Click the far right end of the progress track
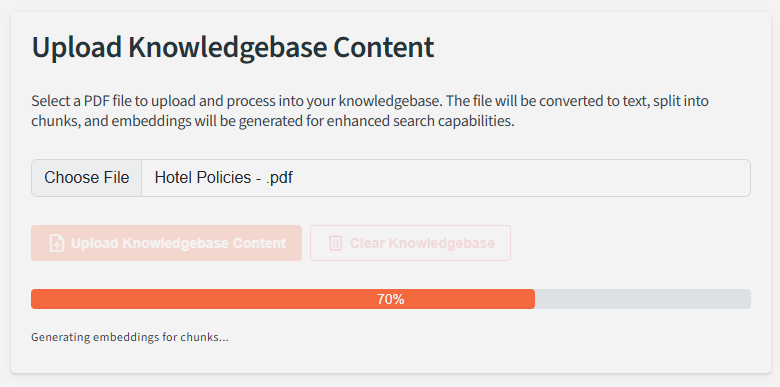Screen dimensions: 780x387 [x=747, y=299]
